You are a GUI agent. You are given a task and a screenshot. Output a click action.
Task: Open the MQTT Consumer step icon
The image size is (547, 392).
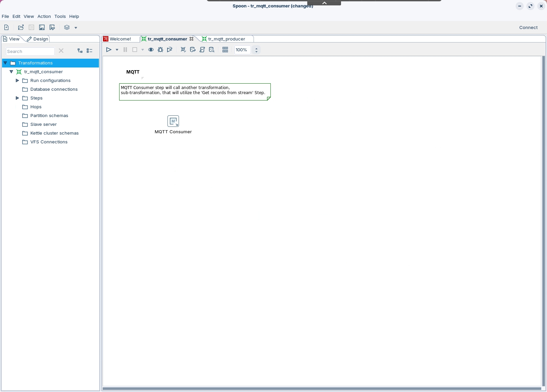point(173,121)
